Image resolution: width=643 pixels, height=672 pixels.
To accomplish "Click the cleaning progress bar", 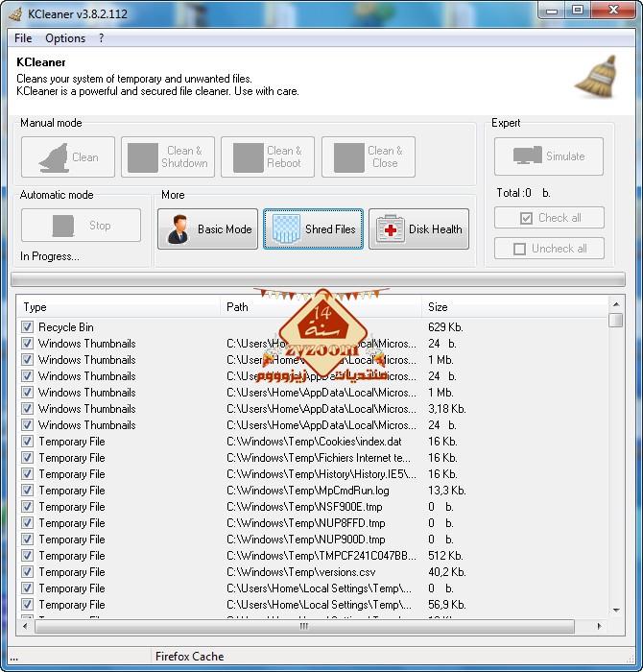I will pyautogui.click(x=318, y=279).
